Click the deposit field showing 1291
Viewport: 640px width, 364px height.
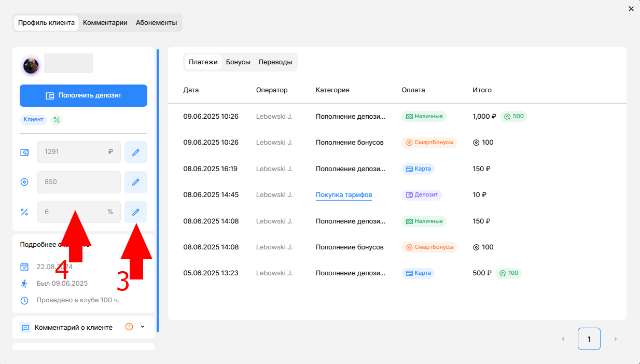coord(79,152)
